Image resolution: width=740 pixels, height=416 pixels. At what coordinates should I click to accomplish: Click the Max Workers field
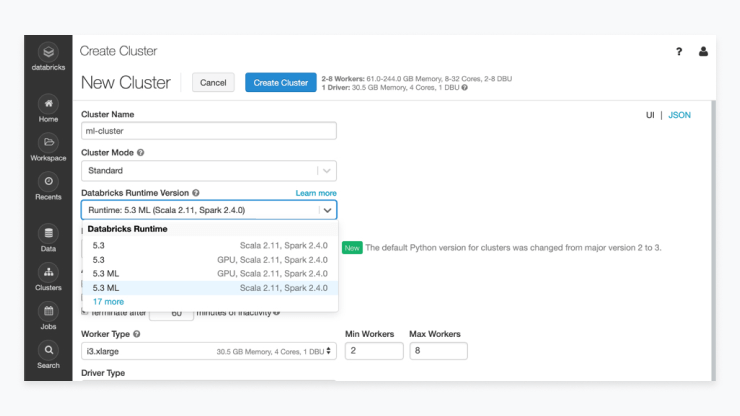tap(438, 351)
